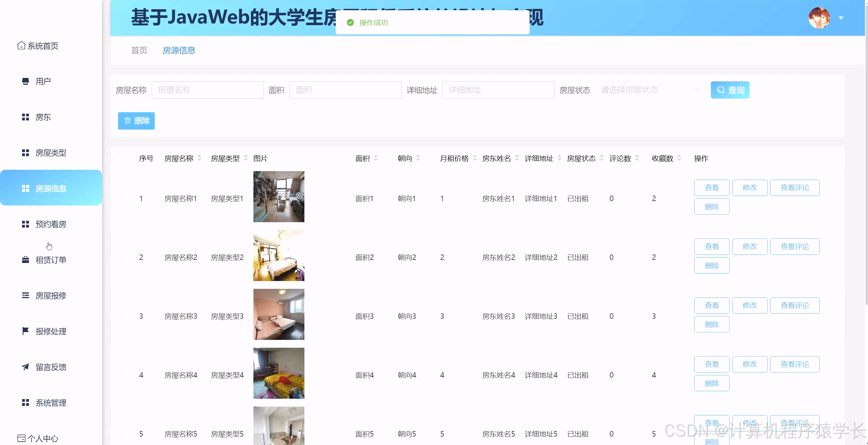
Task: Click the batch 删除 button above table
Action: click(136, 121)
